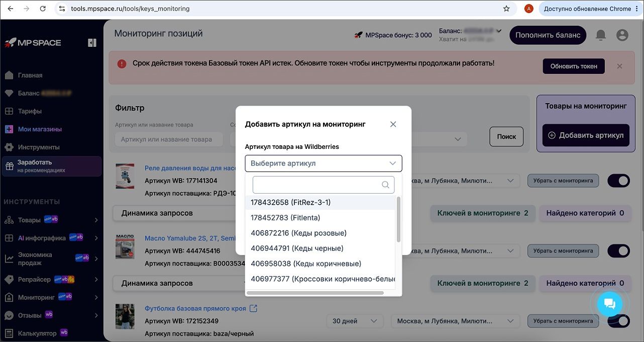
Task: Open the 30 дней period dropdown
Action: coord(355,321)
